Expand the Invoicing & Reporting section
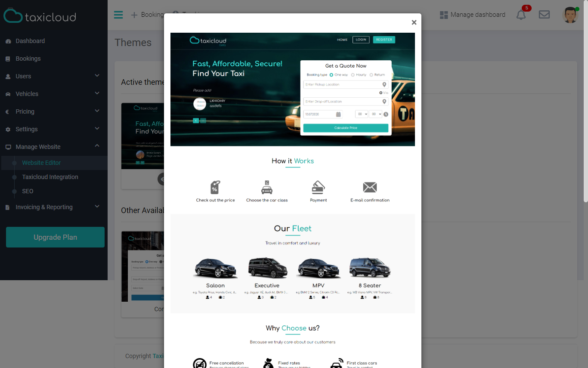The image size is (588, 368). click(54, 207)
